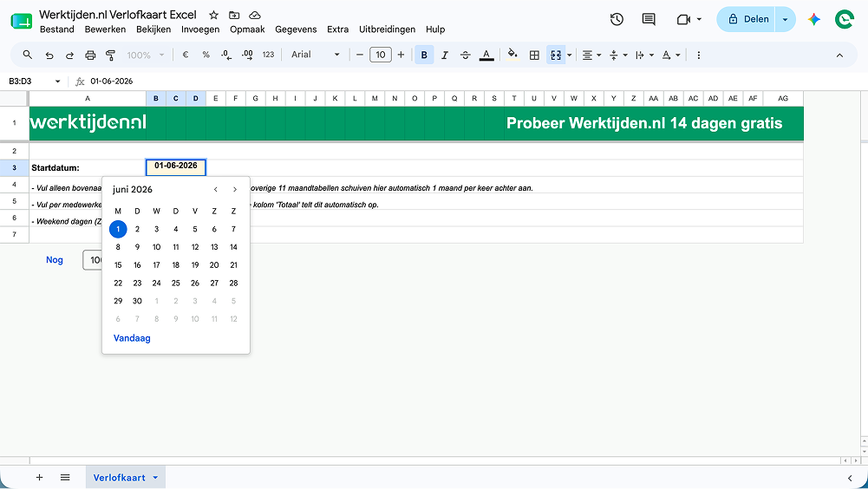Decrease decimal places
Image resolution: width=868 pixels, height=489 pixels.
point(226,55)
